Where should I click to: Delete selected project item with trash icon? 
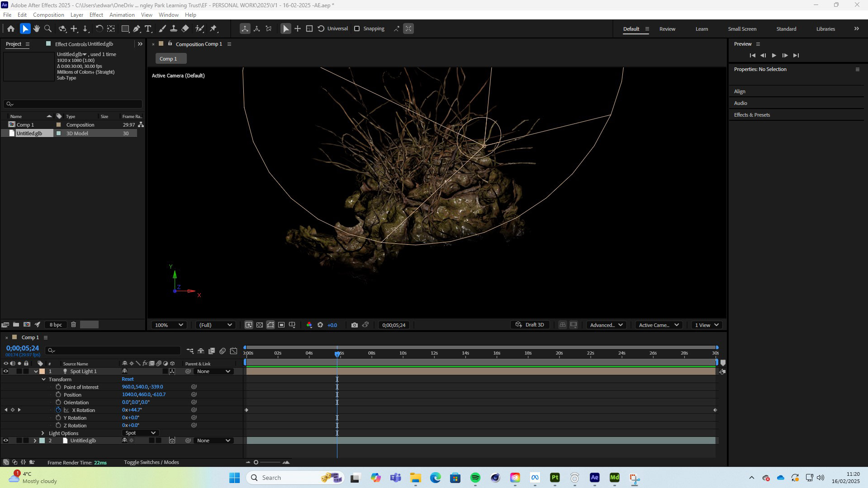click(x=73, y=325)
